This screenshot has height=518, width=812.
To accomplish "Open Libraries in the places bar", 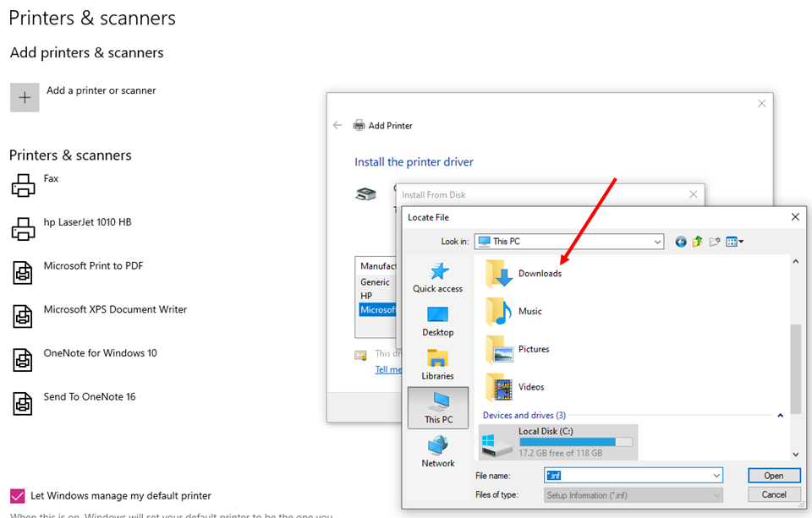I will click(437, 365).
